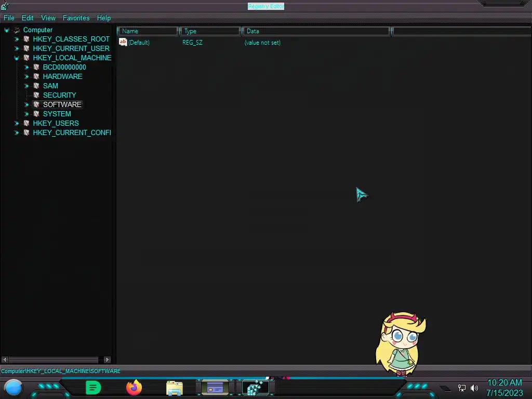
Task: Open the Start orb on the taskbar
Action: [13, 388]
